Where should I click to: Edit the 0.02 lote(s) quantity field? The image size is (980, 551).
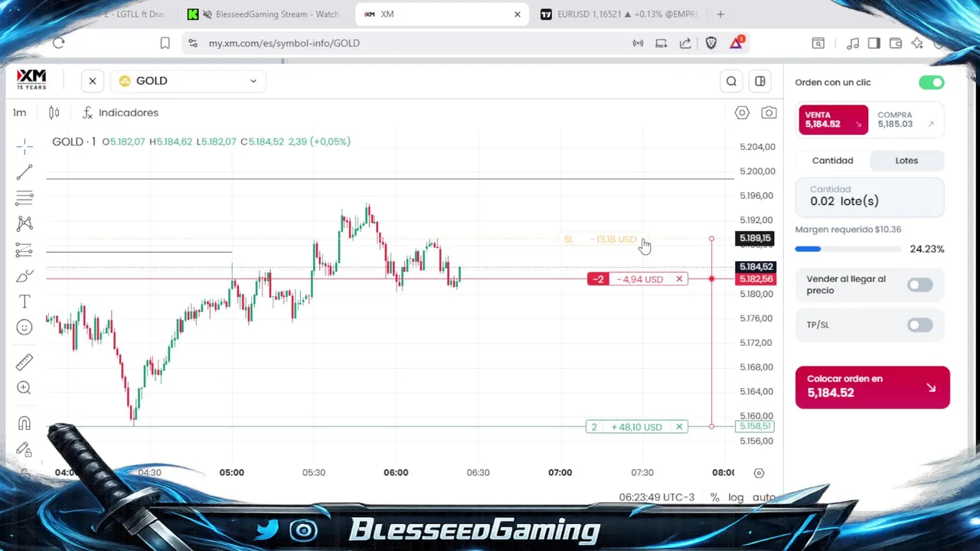coord(870,196)
